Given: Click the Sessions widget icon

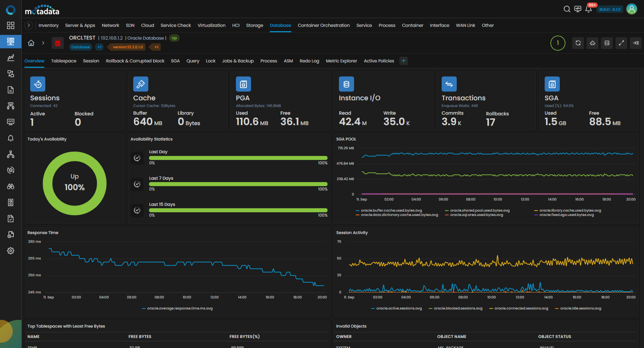Looking at the screenshot, I should coord(38,84).
